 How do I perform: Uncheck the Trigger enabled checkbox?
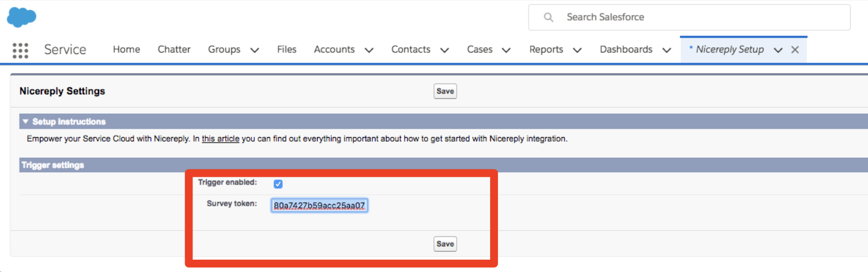click(278, 184)
